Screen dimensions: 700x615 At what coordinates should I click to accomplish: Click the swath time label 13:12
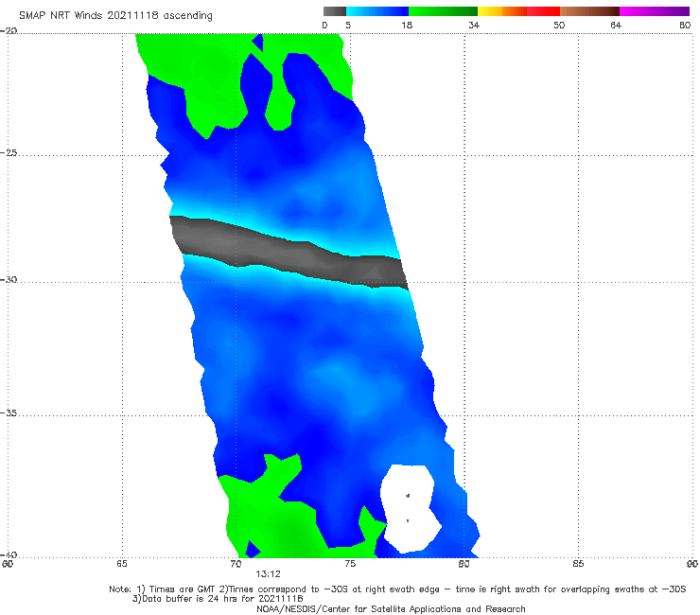(268, 574)
